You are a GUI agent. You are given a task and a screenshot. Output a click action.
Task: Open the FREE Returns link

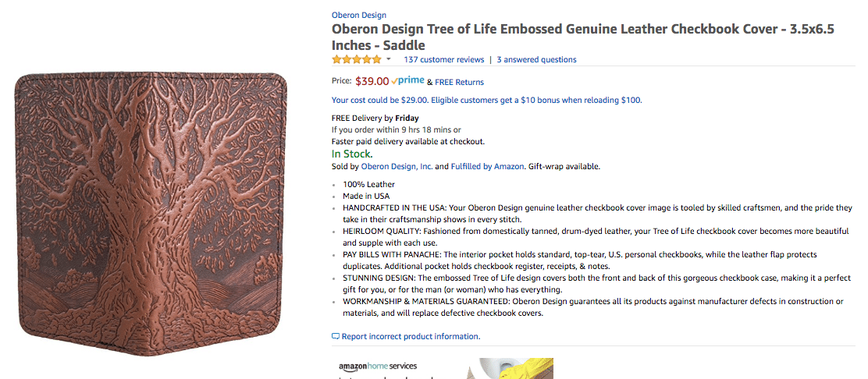(459, 82)
